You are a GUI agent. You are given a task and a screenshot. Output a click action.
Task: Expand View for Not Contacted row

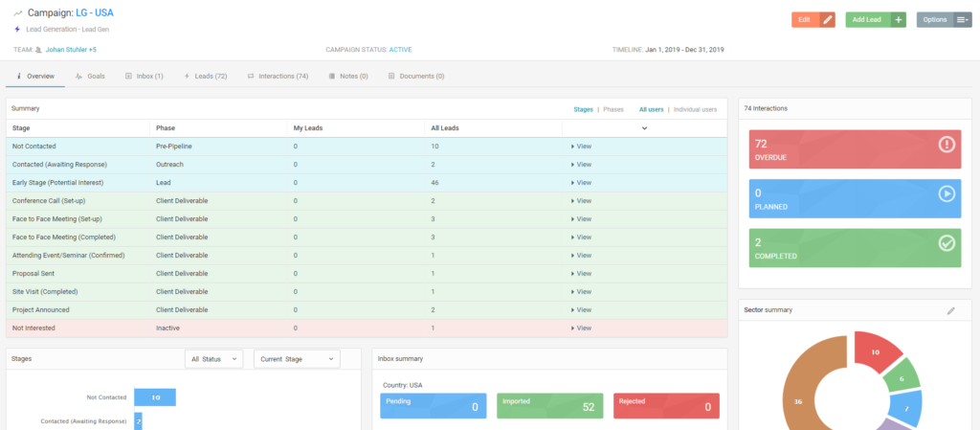coord(581,147)
